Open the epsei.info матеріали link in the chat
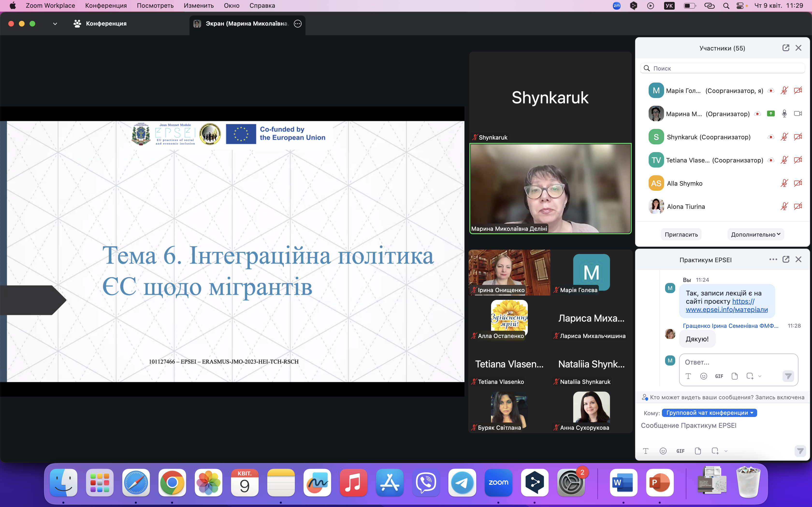Image resolution: width=812 pixels, height=507 pixels. pyautogui.click(x=726, y=310)
